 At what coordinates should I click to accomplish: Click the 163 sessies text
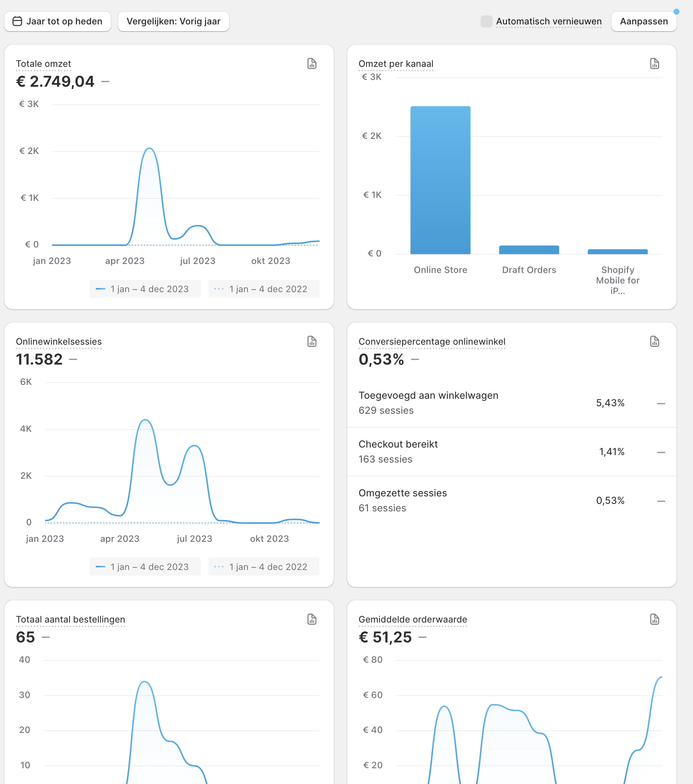386,459
